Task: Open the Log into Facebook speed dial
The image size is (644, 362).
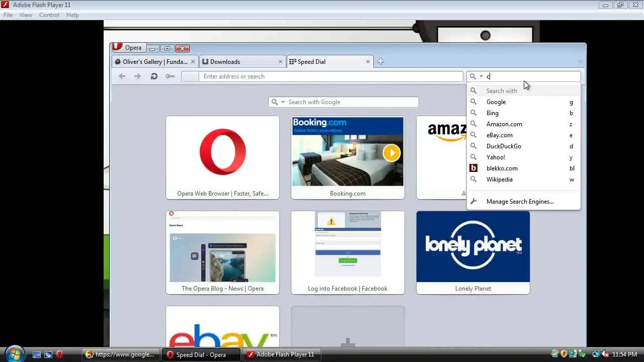Action: click(348, 252)
